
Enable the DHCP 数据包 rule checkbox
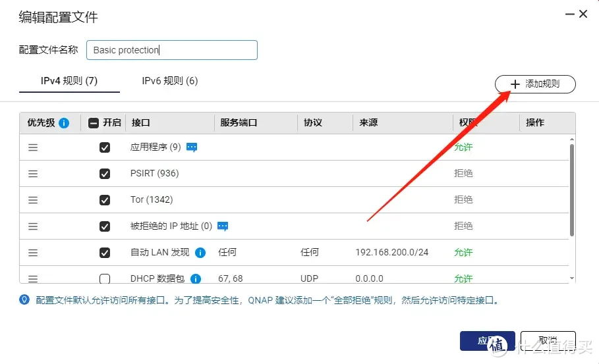click(105, 278)
